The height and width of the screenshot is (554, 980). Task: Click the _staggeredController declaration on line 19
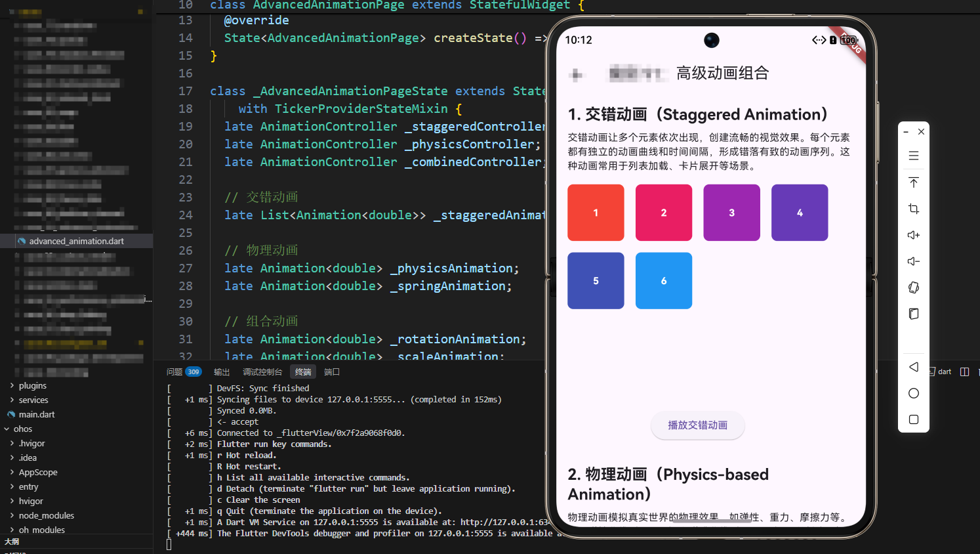pyautogui.click(x=475, y=127)
